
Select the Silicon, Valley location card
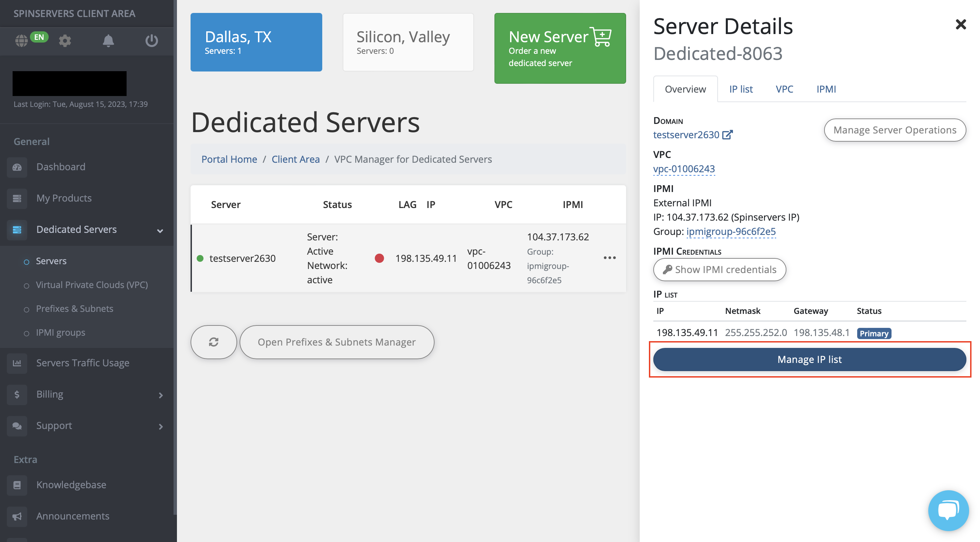tap(408, 42)
